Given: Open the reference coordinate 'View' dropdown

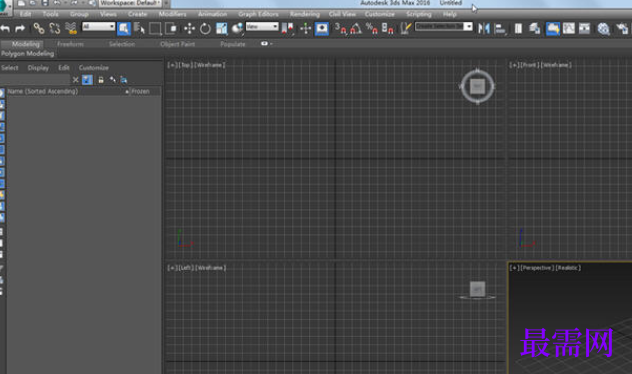Looking at the screenshot, I should click(x=262, y=27).
